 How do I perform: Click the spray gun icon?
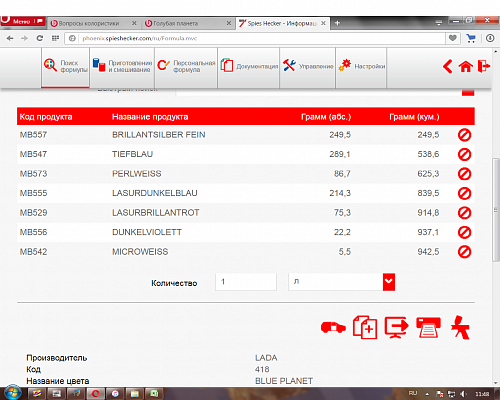point(460,327)
